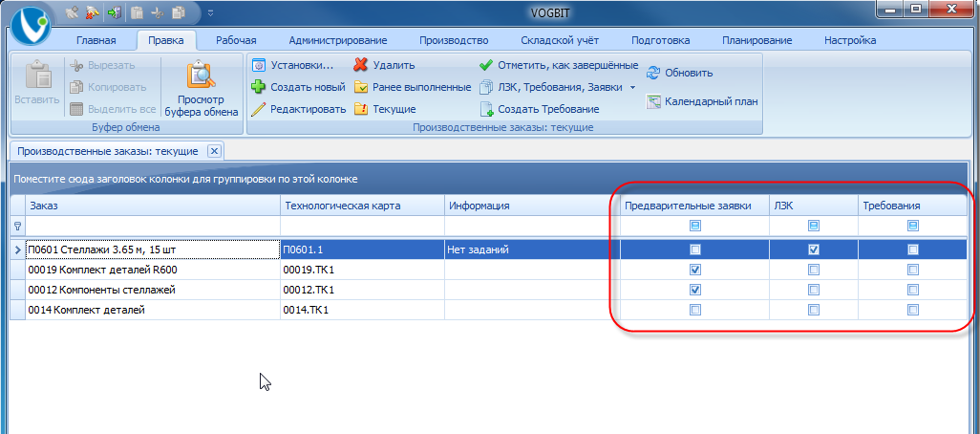Open Установки settings for production orders

click(x=292, y=65)
